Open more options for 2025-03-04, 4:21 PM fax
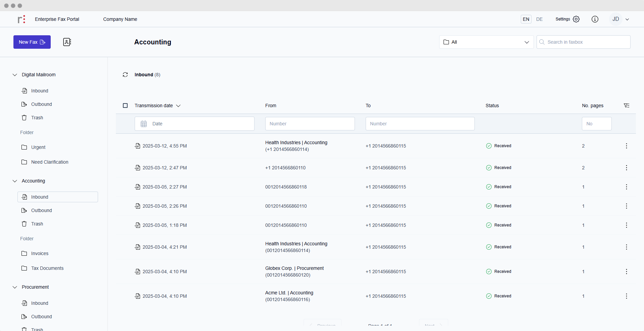Screen dimensions: 644x331 [x=627, y=247]
